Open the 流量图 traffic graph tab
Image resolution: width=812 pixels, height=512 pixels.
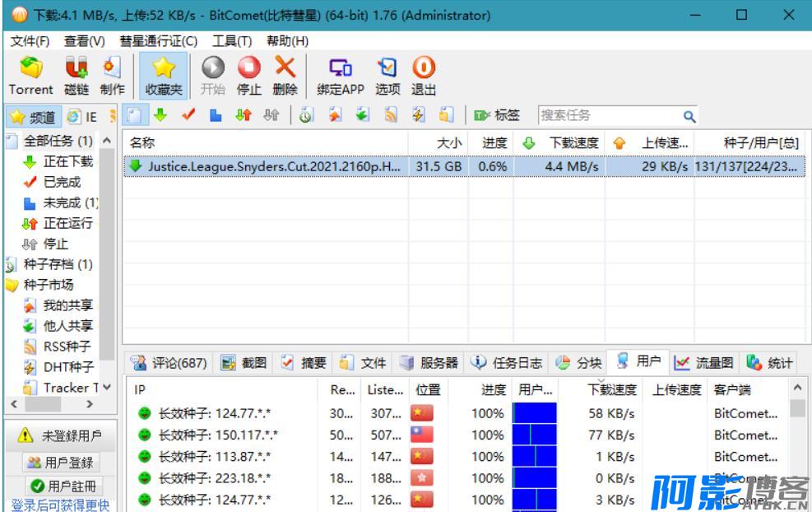(x=703, y=362)
